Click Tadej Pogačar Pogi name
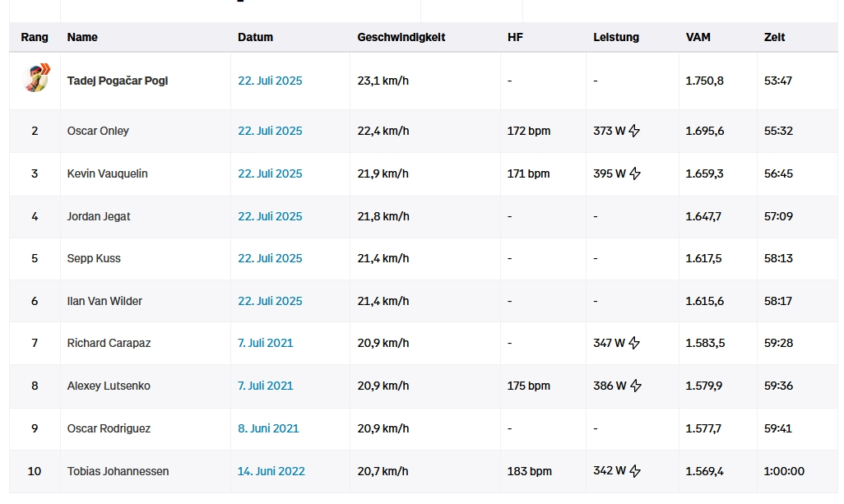Viewport: 844px width, 504px height. (x=118, y=81)
